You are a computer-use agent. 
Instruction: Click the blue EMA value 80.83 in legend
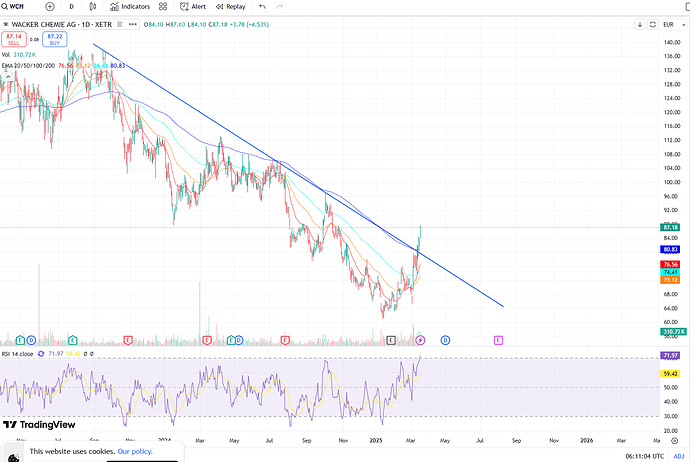[117, 66]
